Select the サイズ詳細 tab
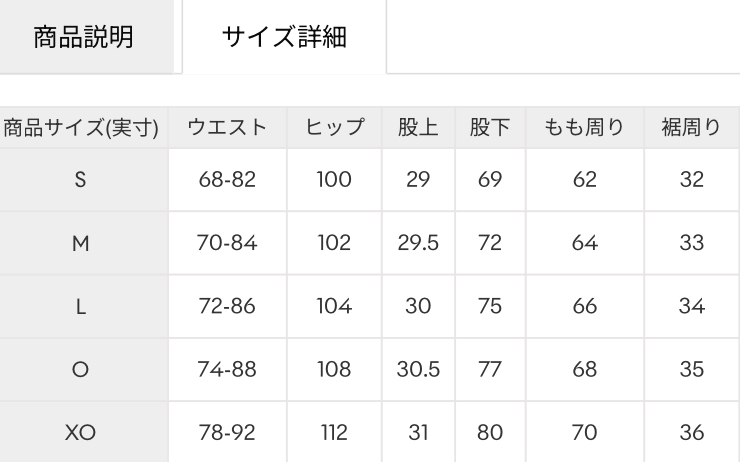 pyautogui.click(x=285, y=37)
